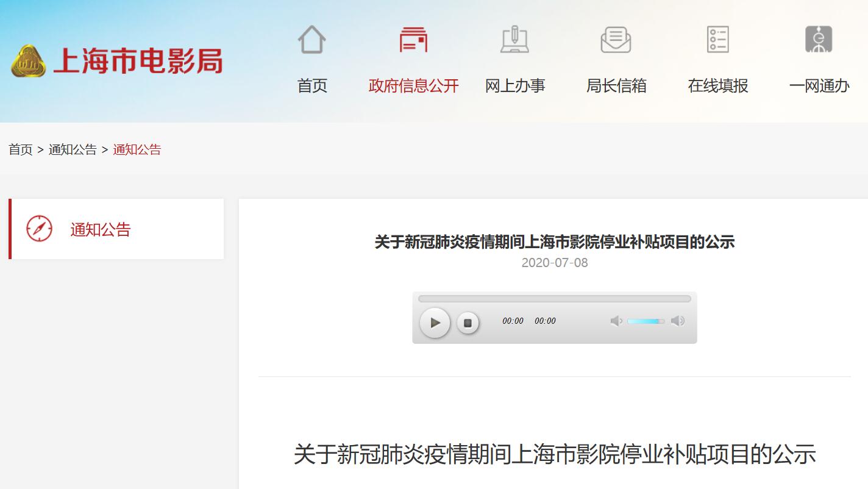
Task: Click the compass icon beside 通知公告
Action: point(39,229)
